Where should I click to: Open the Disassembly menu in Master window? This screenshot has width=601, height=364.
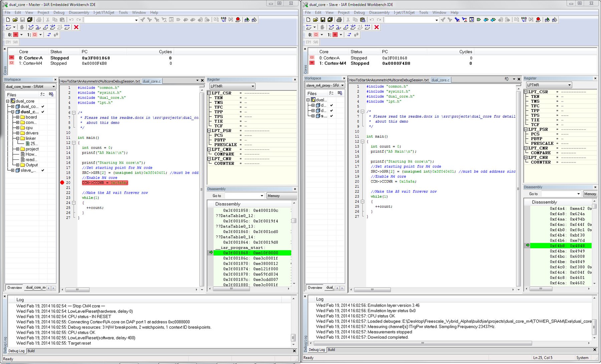click(x=79, y=12)
